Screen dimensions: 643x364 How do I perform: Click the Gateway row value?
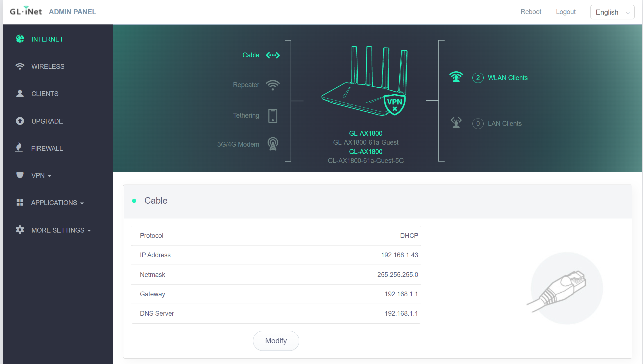[401, 294]
